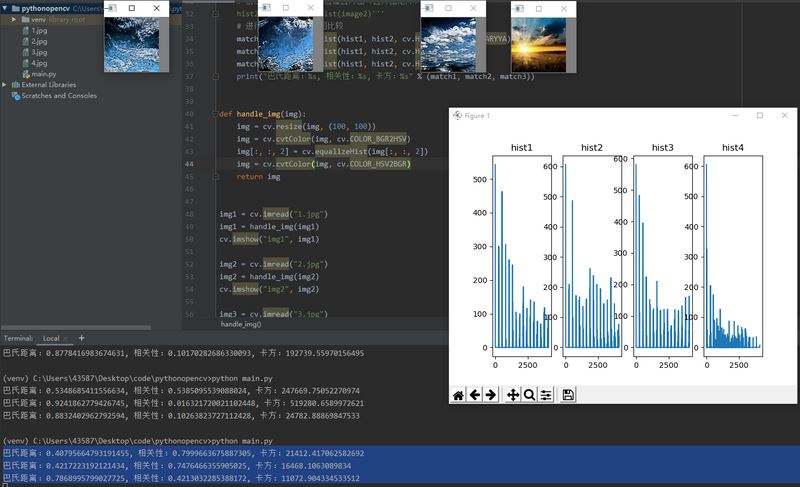Collapse the pythonopencv project root
The height and width of the screenshot is (487, 800).
[6, 8]
